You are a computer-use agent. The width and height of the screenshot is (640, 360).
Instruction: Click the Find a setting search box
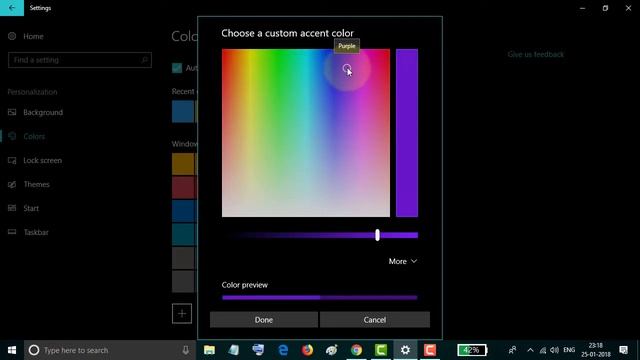point(80,60)
